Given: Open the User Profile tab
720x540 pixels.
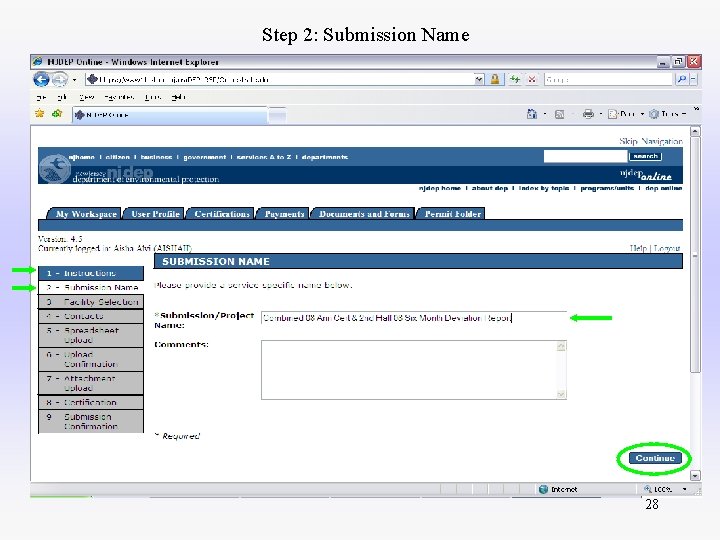Looking at the screenshot, I should pos(155,214).
